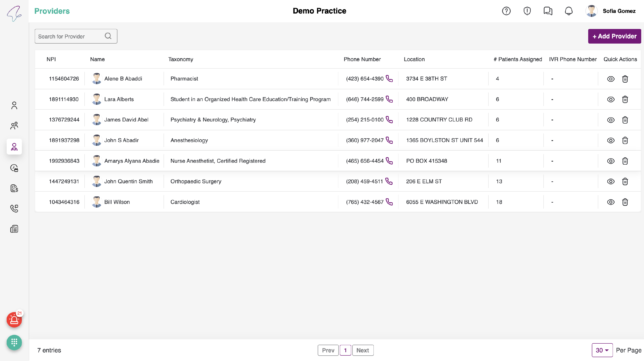The image size is (644, 361).
Task: Expand the 30 per page dropdown
Action: (x=602, y=350)
